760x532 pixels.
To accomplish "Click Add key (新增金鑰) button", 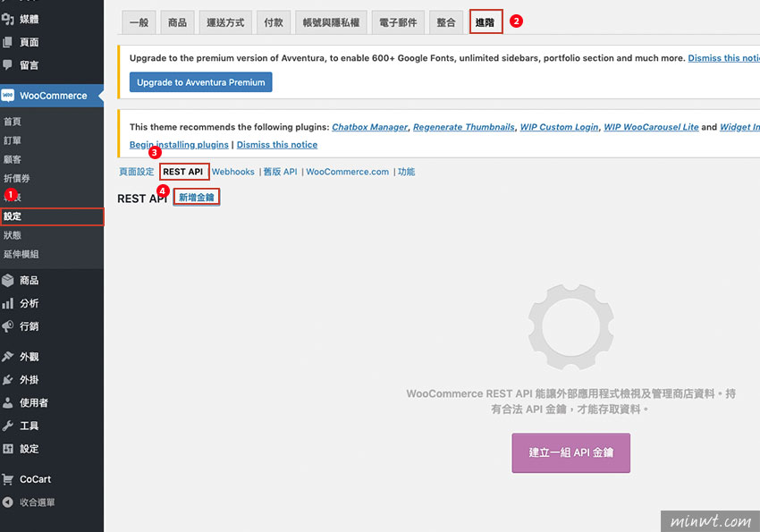I will (197, 198).
